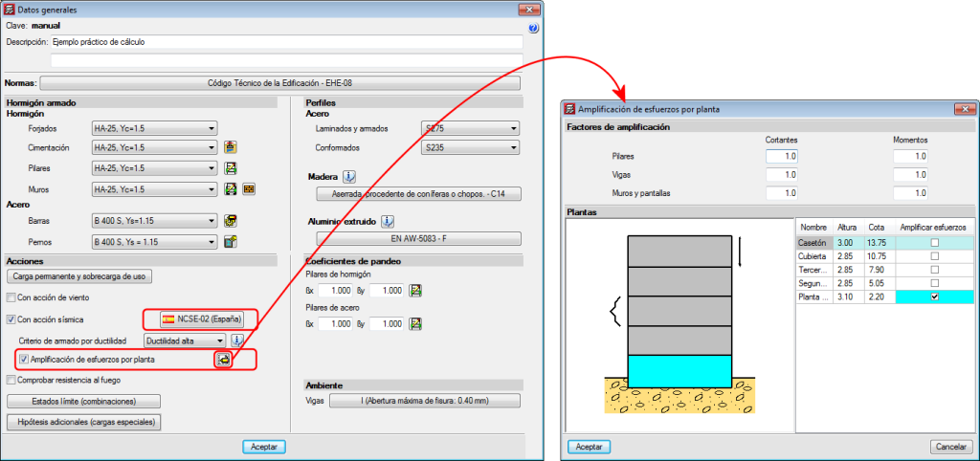
Task: Focus the Pilares Cortantes factor field
Action: click(x=781, y=156)
